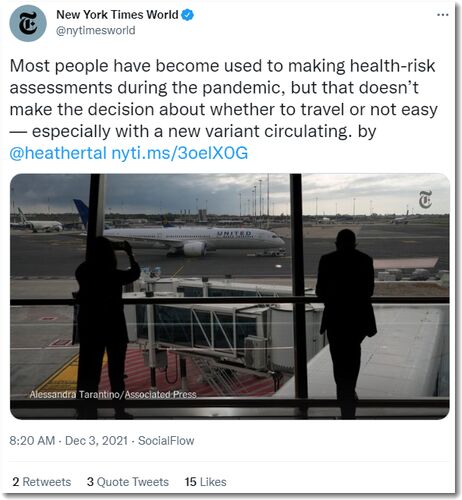The height and width of the screenshot is (500, 462).
Task: Click the tweet timestamp 8:20 AM
Action: coord(32,440)
